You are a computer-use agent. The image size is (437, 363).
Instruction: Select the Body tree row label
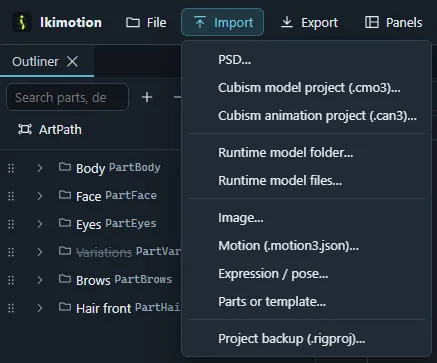[91, 169]
